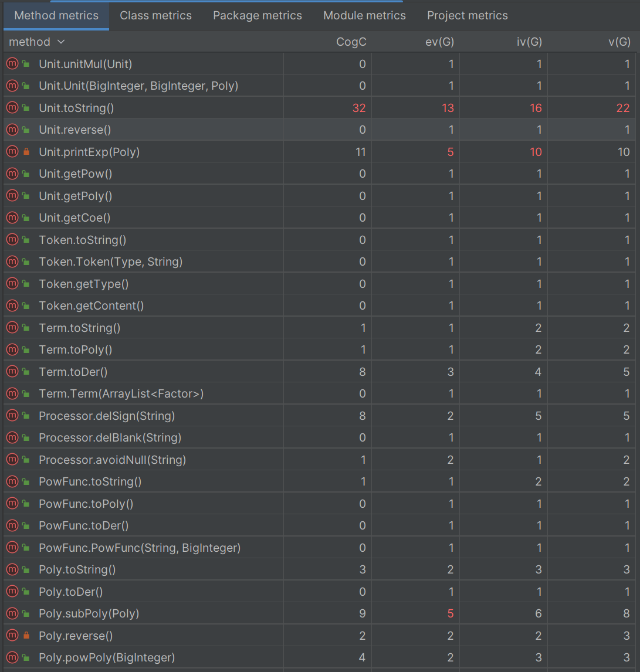Click CogC value 32 for Unit.toString()
This screenshot has width=640, height=672.
pyautogui.click(x=359, y=107)
